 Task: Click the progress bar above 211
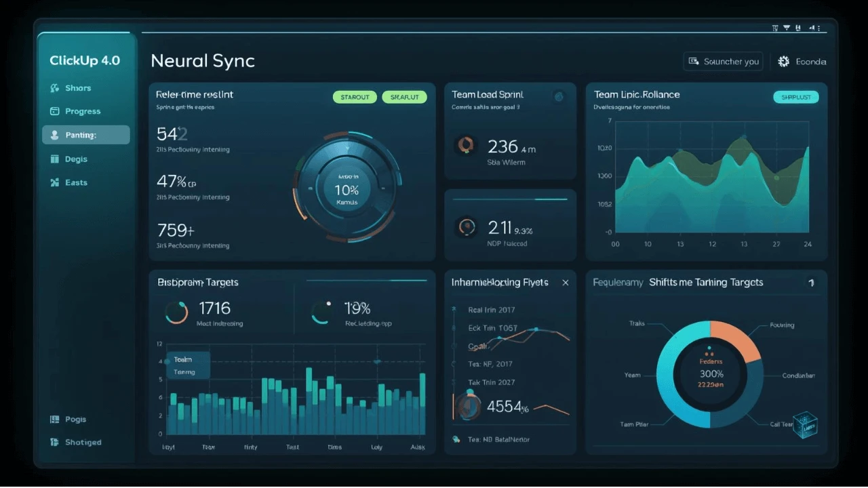click(x=509, y=199)
